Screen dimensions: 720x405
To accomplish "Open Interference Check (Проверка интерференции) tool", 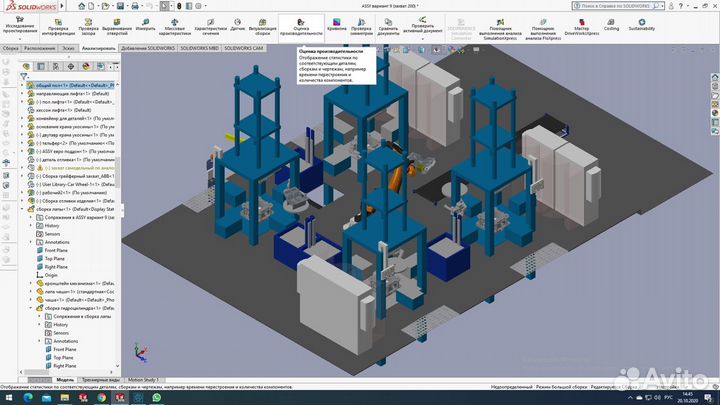I will 58,28.
